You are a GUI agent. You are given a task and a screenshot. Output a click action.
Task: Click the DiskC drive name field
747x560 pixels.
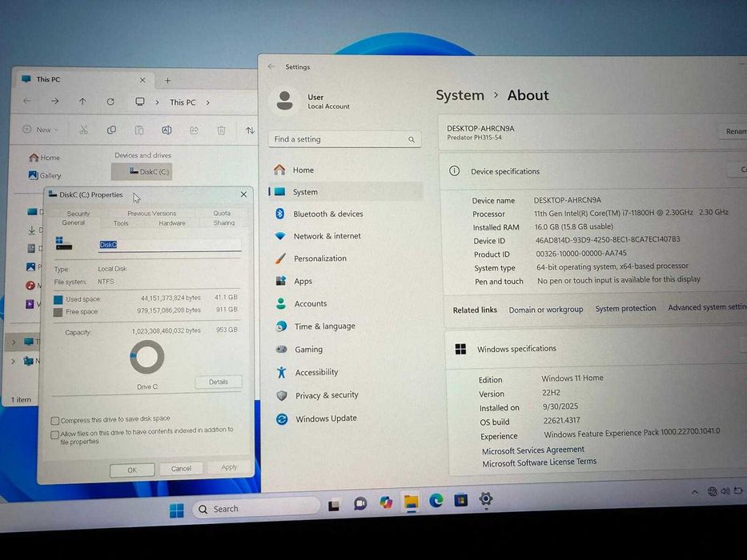pyautogui.click(x=169, y=245)
